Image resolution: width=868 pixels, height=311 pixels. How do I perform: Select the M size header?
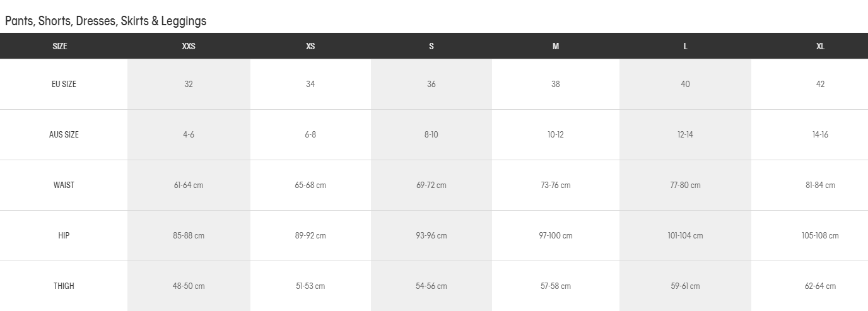click(x=556, y=46)
